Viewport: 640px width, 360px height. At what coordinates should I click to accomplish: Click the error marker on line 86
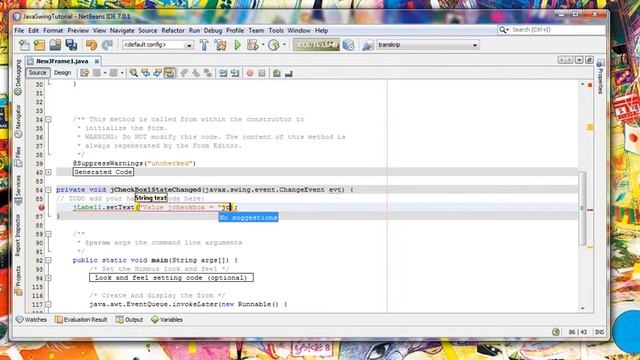pyautogui.click(x=41, y=207)
